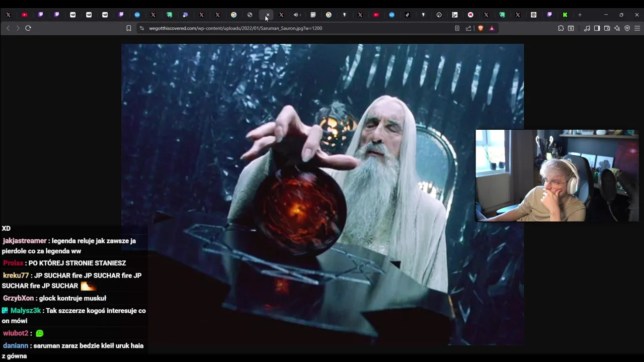Go forward to the next page
The height and width of the screenshot is (362, 644).
click(18, 28)
